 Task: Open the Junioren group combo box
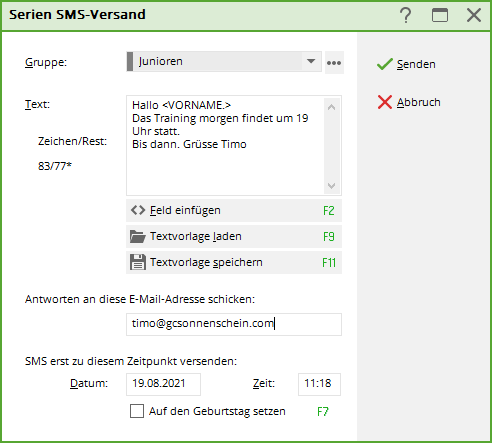[x=224, y=61]
